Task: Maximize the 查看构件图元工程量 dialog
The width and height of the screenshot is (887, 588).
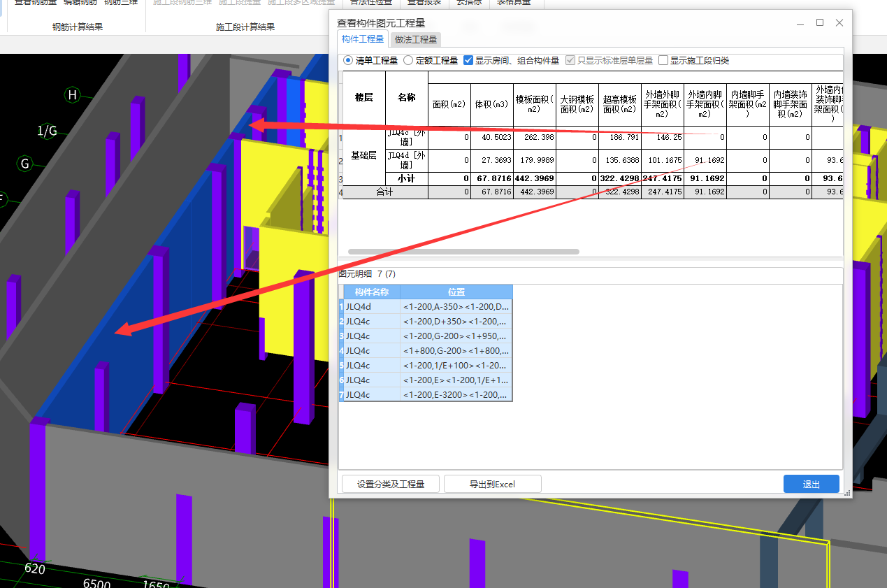Action: pos(820,22)
